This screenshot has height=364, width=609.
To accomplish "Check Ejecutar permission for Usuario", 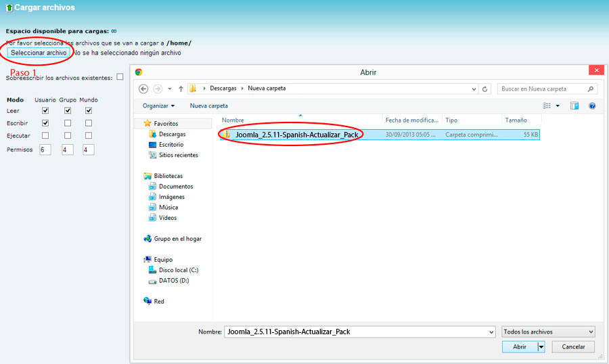I will coord(45,135).
